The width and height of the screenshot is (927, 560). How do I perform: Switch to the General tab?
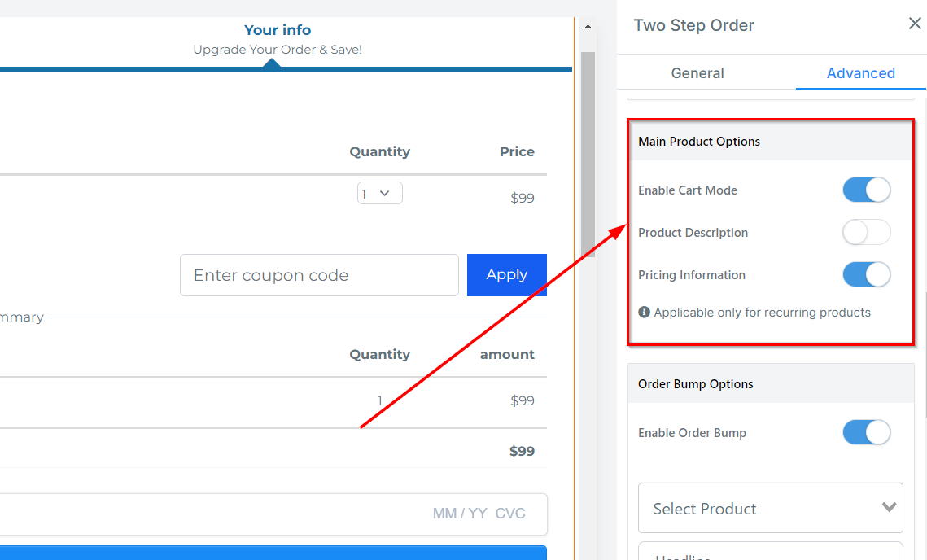point(697,73)
